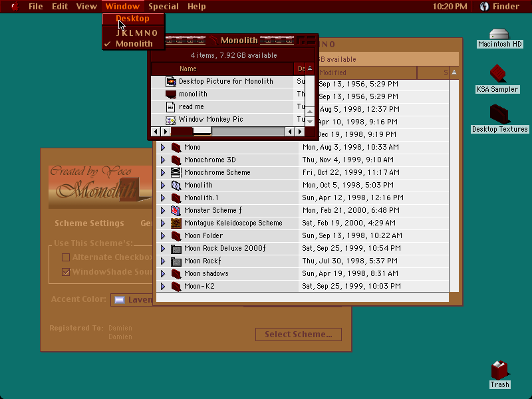Click the Monster Scheme ƒ folder icon
This screenshot has height=399, width=532.
[x=176, y=210]
